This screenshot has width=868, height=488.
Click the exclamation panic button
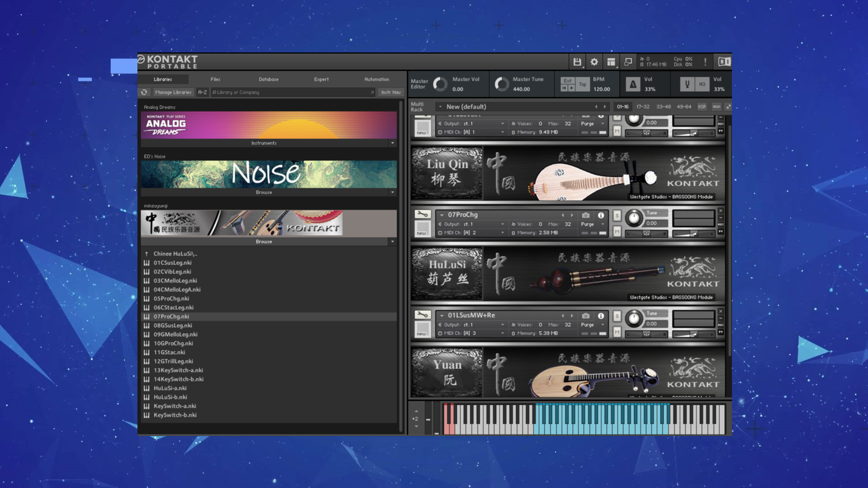click(705, 62)
